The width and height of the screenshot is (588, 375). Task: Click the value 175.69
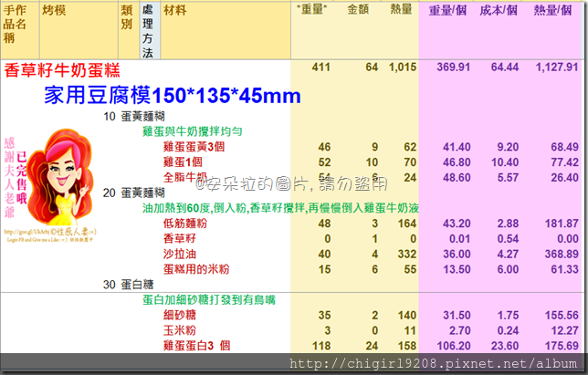[x=562, y=346]
